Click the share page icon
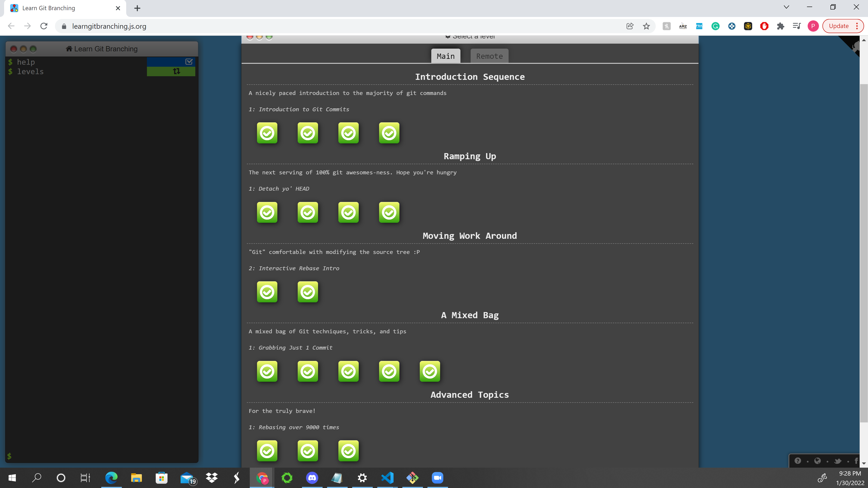 point(630,26)
